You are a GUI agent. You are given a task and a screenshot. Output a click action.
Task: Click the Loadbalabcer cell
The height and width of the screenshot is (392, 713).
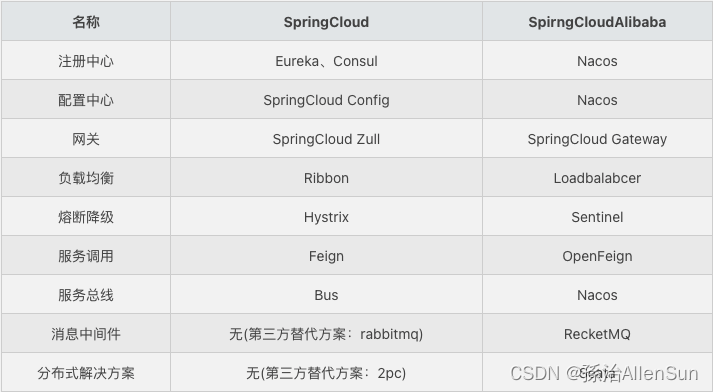[x=597, y=178]
